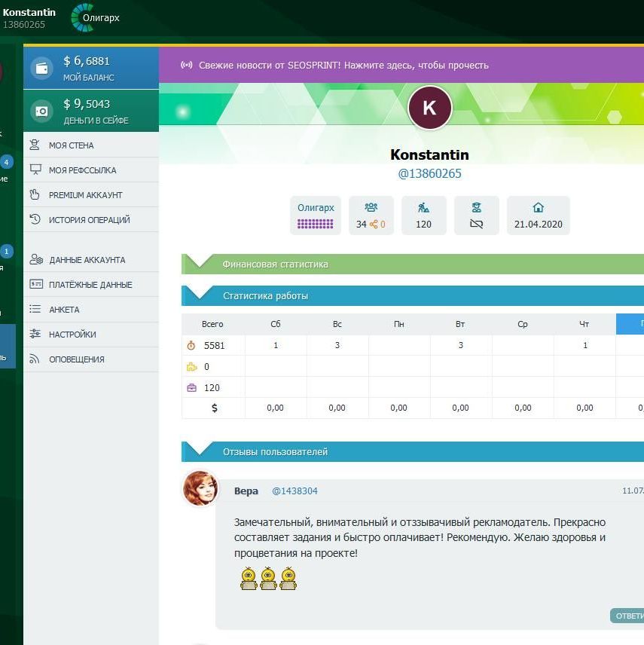The image size is (644, 645).
Task: Collapse the Статистика работы section
Action: (413, 296)
